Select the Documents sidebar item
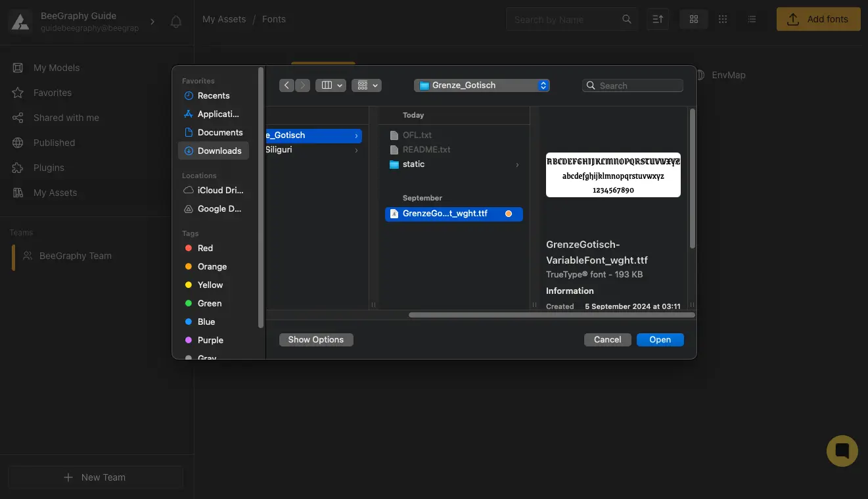The height and width of the screenshot is (499, 868). tap(219, 132)
